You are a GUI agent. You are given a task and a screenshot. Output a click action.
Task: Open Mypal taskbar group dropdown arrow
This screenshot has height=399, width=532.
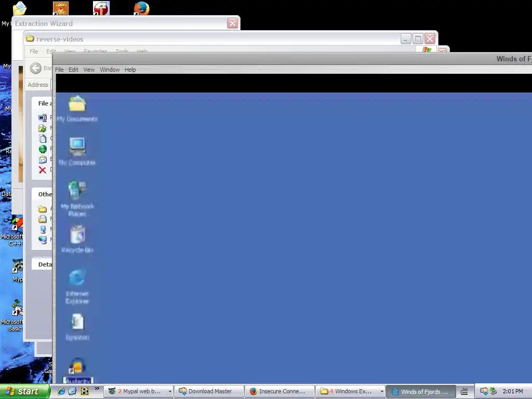(170, 392)
